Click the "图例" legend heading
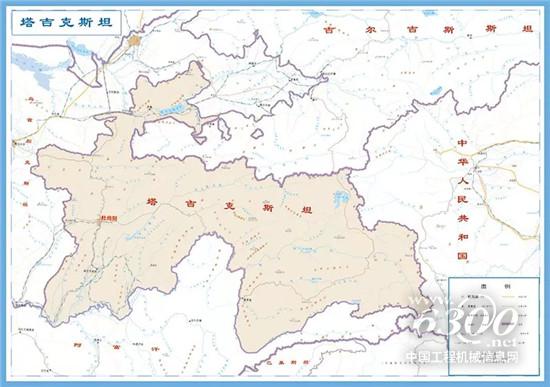The height and width of the screenshot is (387, 550). (496, 286)
